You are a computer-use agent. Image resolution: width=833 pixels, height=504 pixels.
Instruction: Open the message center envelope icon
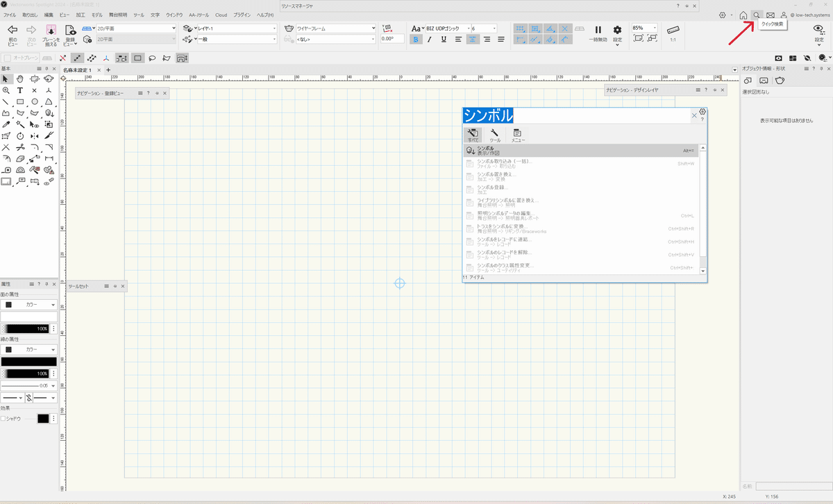pyautogui.click(x=771, y=15)
